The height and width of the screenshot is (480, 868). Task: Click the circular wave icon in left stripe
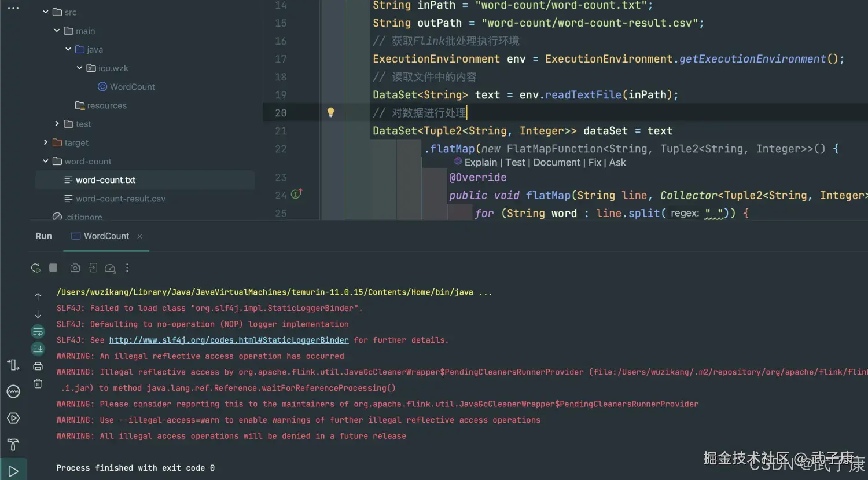13,392
